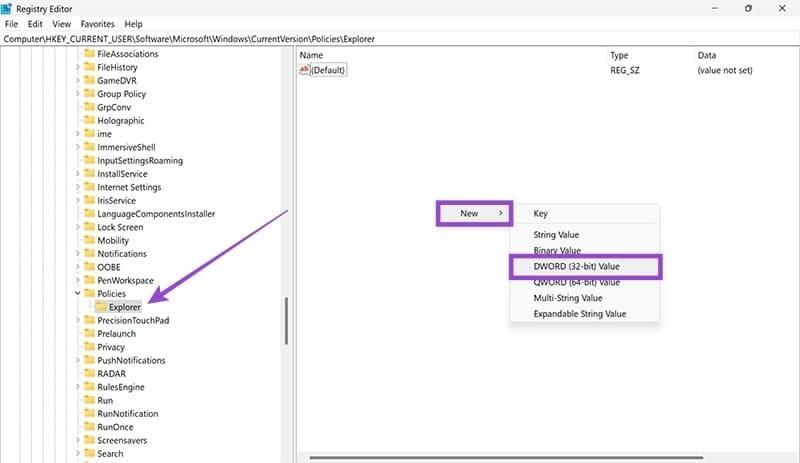Click the Registry Editor app icon in title bar
Image resolution: width=800 pixels, height=463 pixels.
[x=8, y=8]
